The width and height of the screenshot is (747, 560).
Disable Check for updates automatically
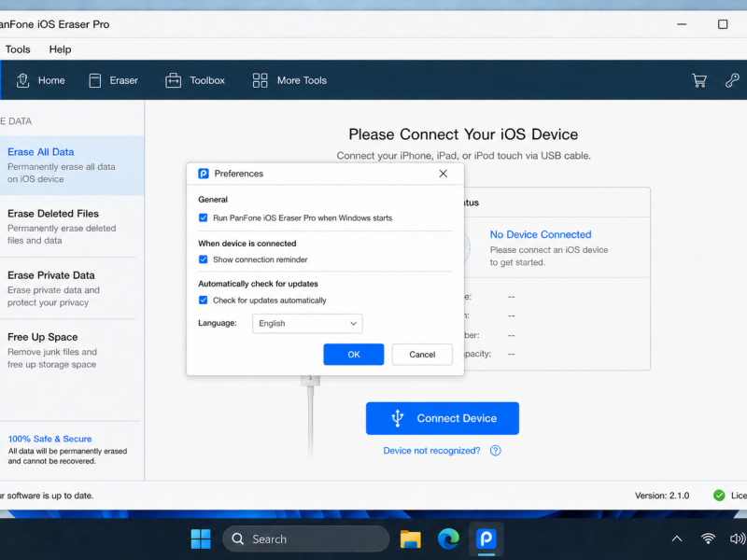click(204, 300)
